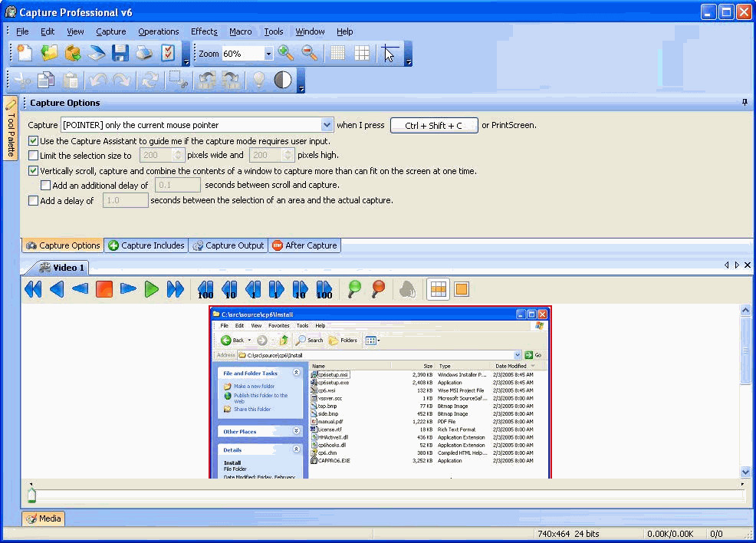Select the crosshair pointer tool
The width and height of the screenshot is (756, 543).
[390, 53]
